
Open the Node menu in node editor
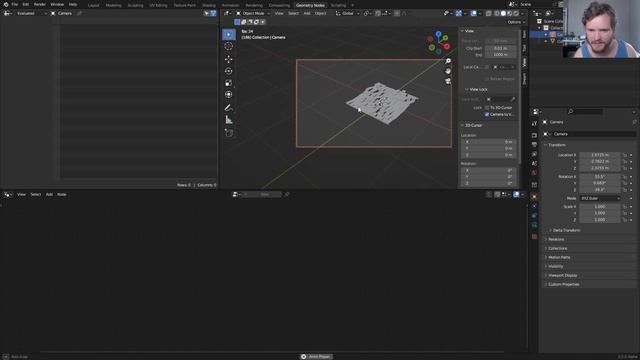[x=62, y=194]
